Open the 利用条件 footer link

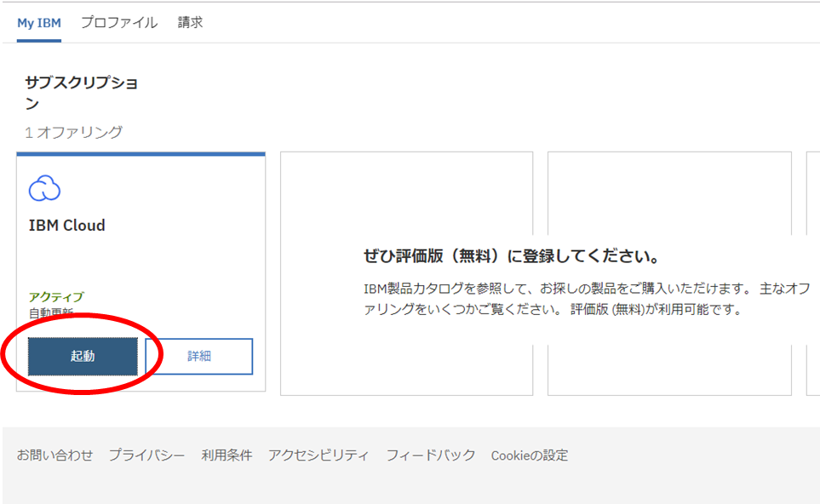[x=227, y=455]
